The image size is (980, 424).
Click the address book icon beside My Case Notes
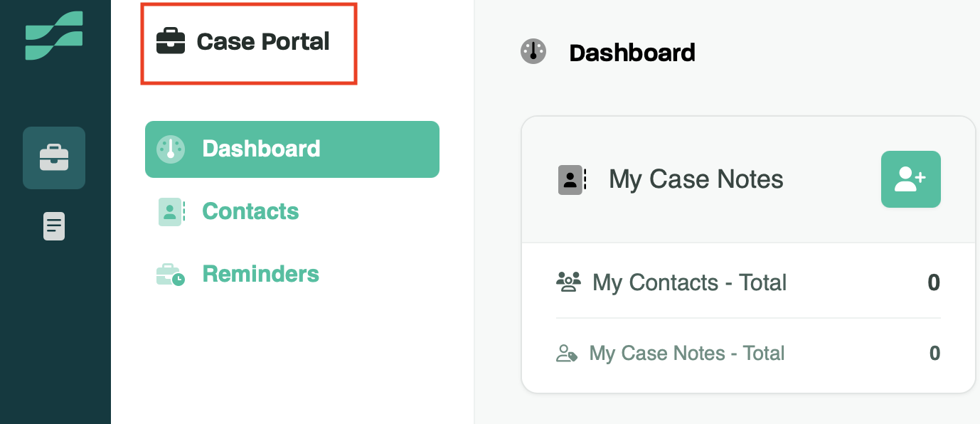click(572, 179)
